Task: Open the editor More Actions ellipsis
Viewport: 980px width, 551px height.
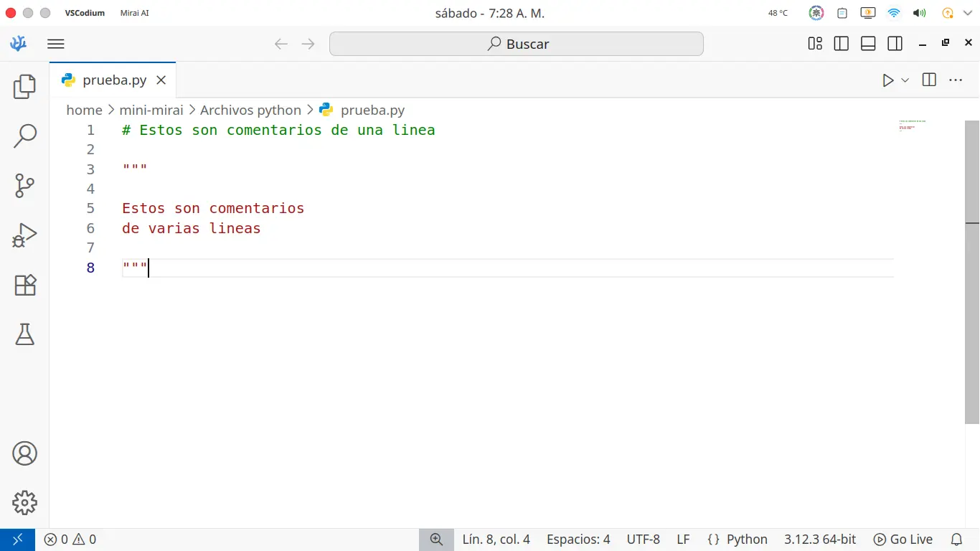Action: (x=956, y=80)
